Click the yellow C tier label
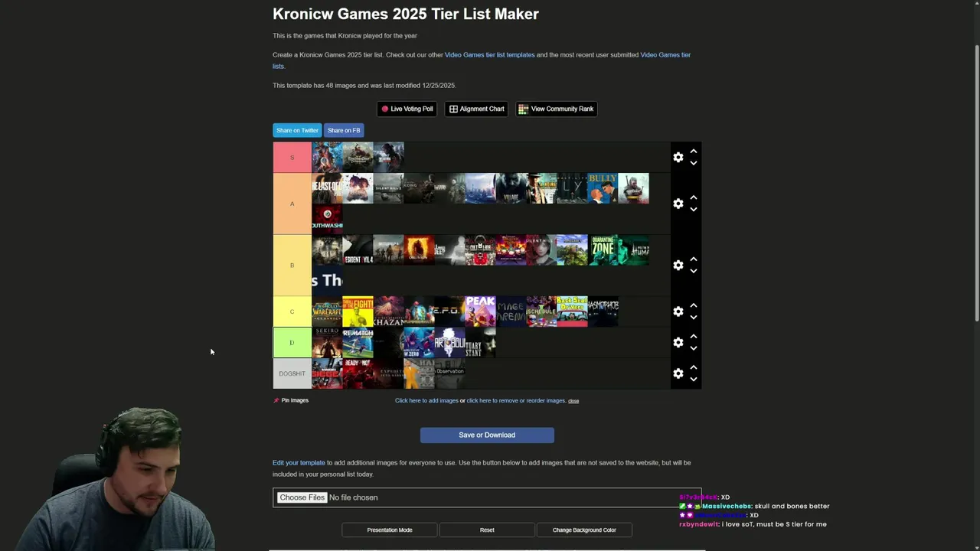 [x=292, y=311]
